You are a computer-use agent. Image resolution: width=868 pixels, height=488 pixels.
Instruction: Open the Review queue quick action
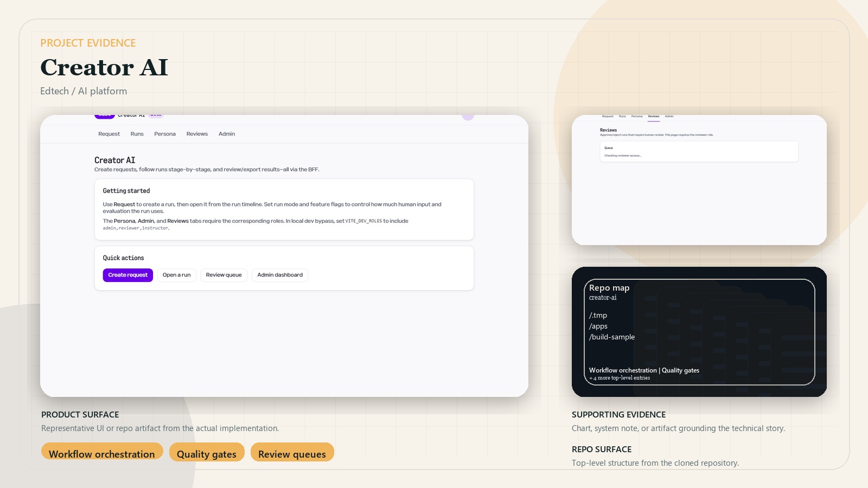[224, 275]
